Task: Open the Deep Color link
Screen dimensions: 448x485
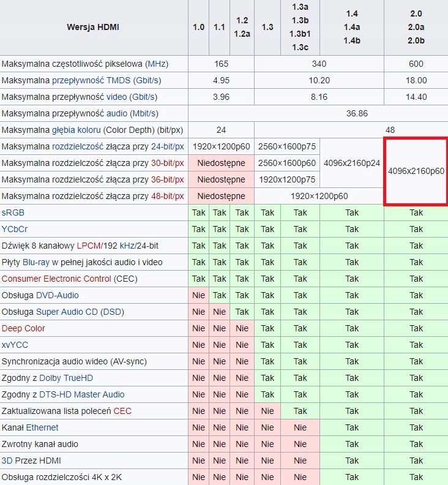Action: coord(23,328)
